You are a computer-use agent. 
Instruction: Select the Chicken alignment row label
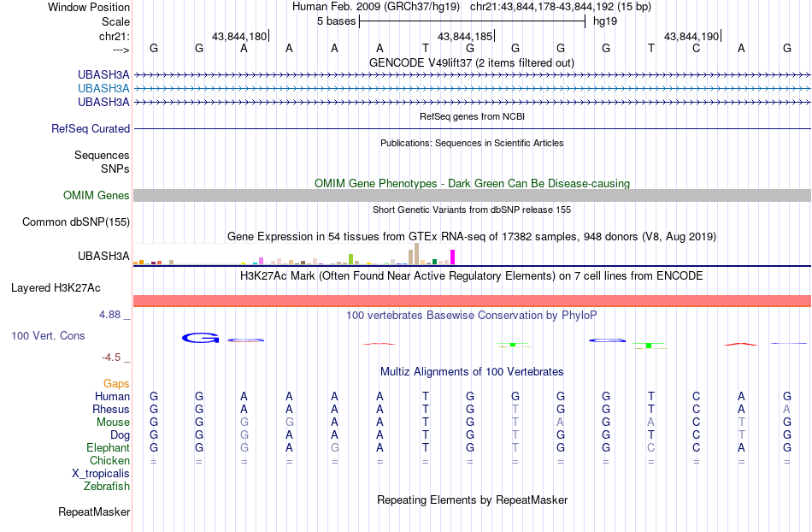point(109,460)
